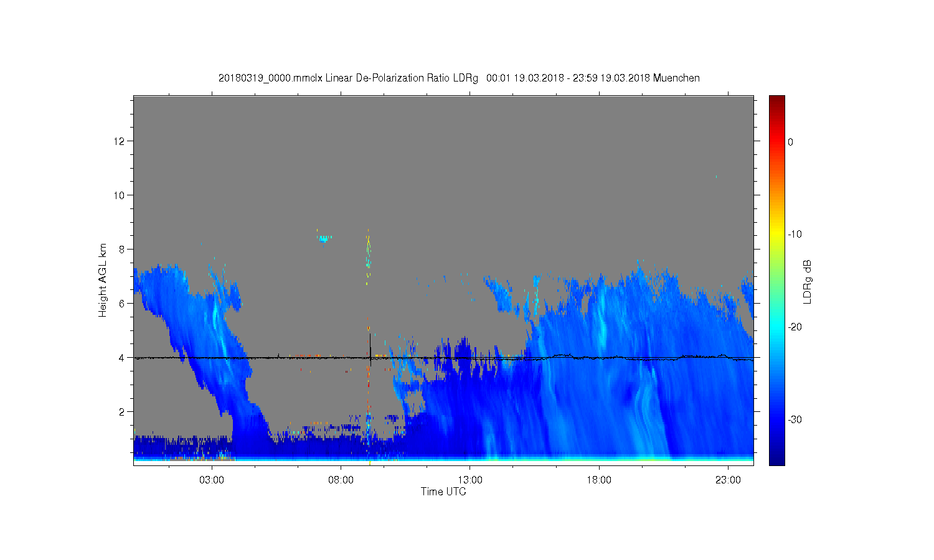Click the vertical spike artifact near 09:00
Viewport: 934px width, 560px height.
tap(369, 347)
